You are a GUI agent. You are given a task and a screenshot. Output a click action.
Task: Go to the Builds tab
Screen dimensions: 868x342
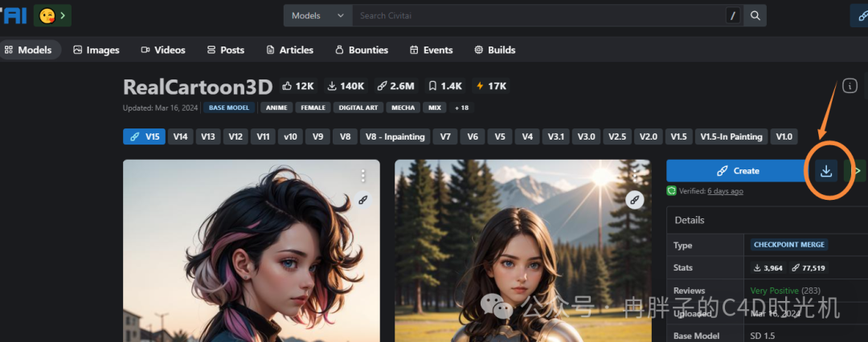coord(495,50)
